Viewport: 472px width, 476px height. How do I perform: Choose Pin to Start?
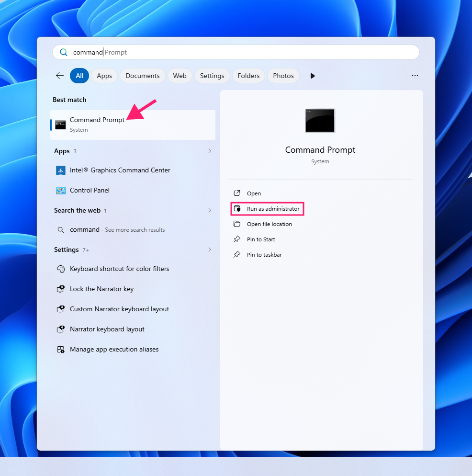pyautogui.click(x=261, y=239)
